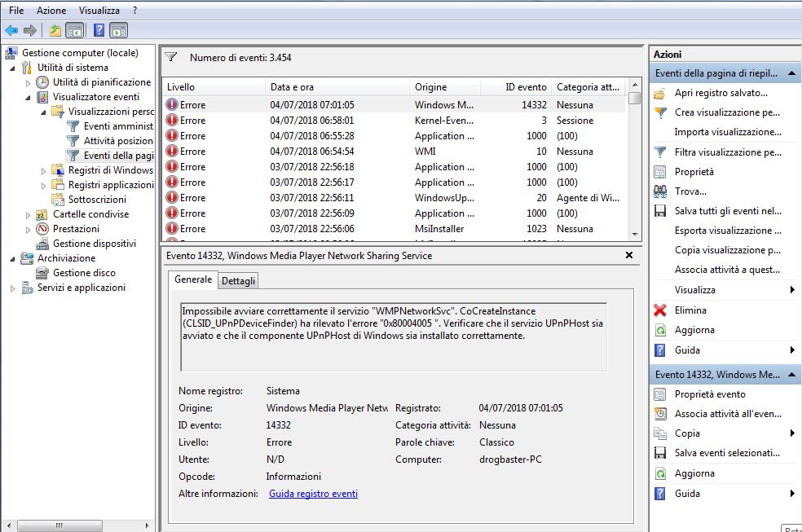Open the Visualizza submenu arrow in Azioni

(x=792, y=290)
